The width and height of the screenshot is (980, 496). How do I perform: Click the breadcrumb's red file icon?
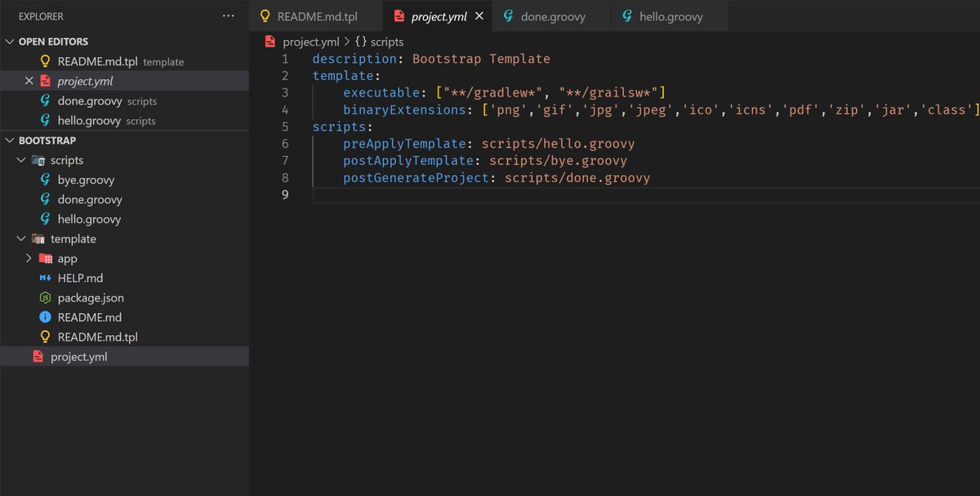[270, 42]
